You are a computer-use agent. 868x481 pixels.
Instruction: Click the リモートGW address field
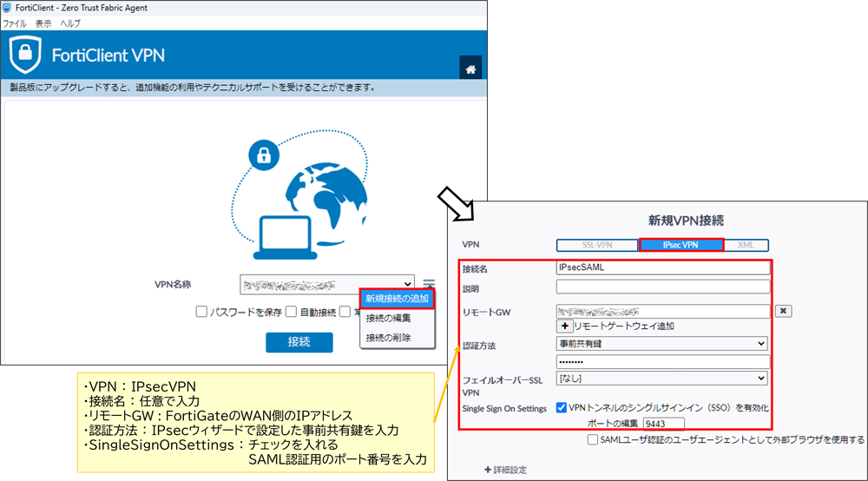[x=662, y=312]
